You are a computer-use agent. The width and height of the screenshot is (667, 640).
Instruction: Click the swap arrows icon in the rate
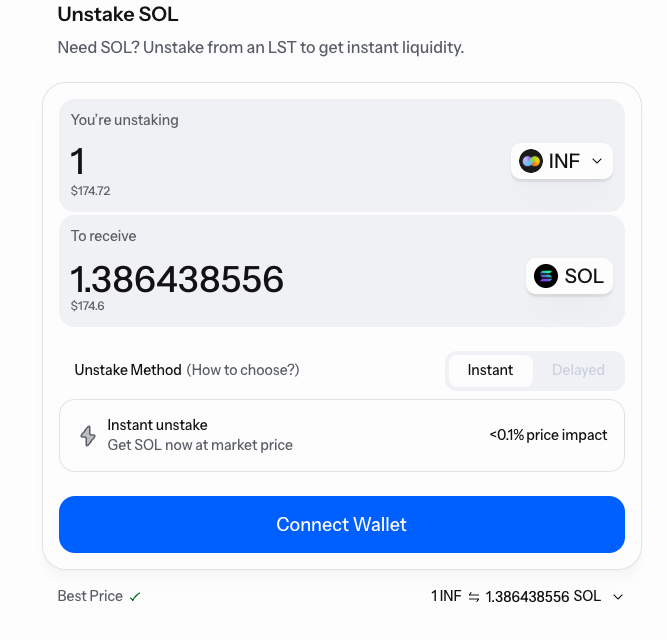tap(473, 597)
